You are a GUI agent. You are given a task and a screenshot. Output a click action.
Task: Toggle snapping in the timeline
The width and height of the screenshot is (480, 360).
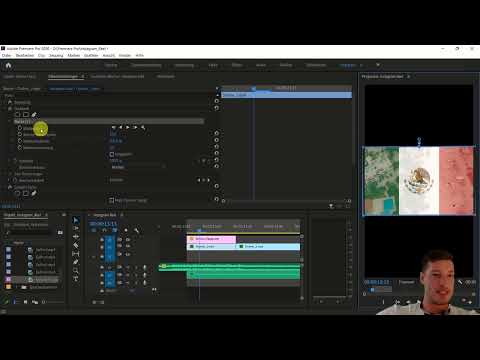tap(104, 230)
